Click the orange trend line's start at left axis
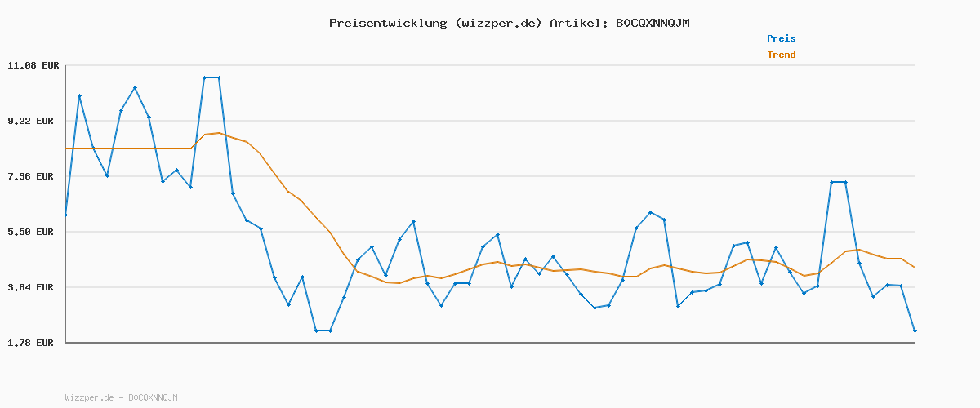Screen dimensions: 980x408 (66, 149)
